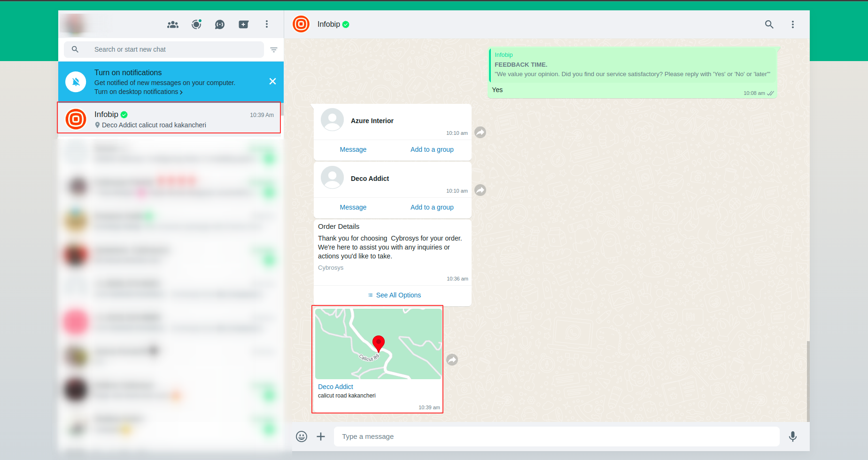
Task: Click the Azure Interior contact avatar
Action: click(332, 120)
